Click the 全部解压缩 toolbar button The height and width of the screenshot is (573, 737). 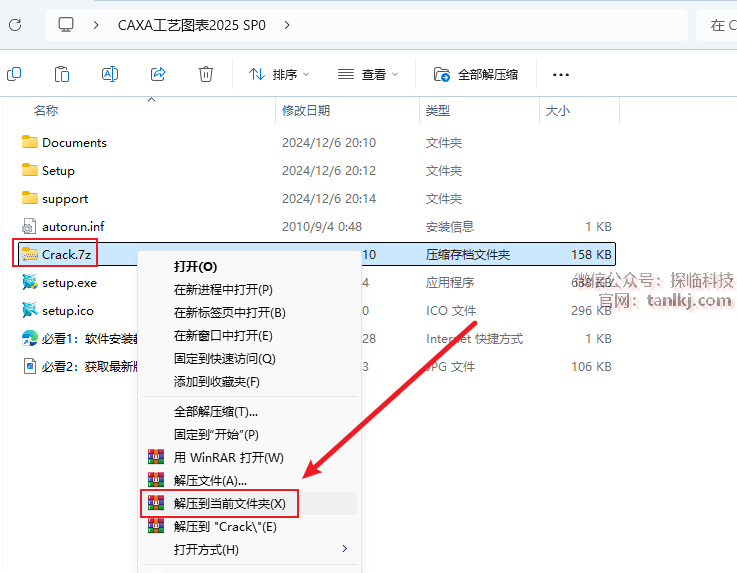476,74
